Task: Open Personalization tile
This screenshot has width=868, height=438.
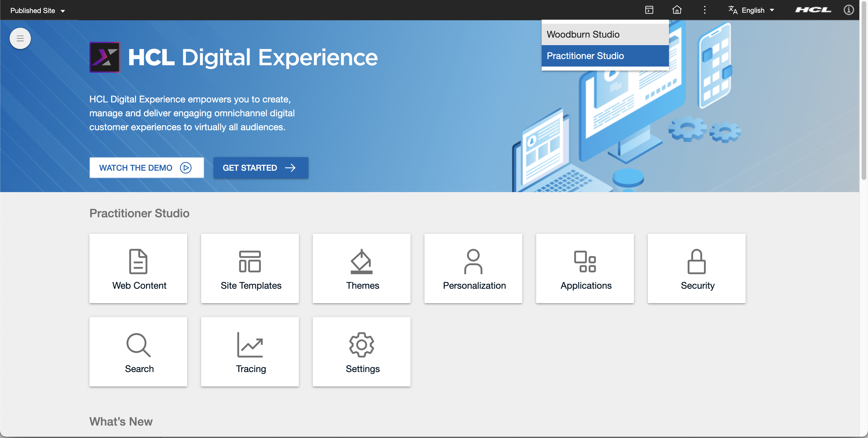Action: 473,268
